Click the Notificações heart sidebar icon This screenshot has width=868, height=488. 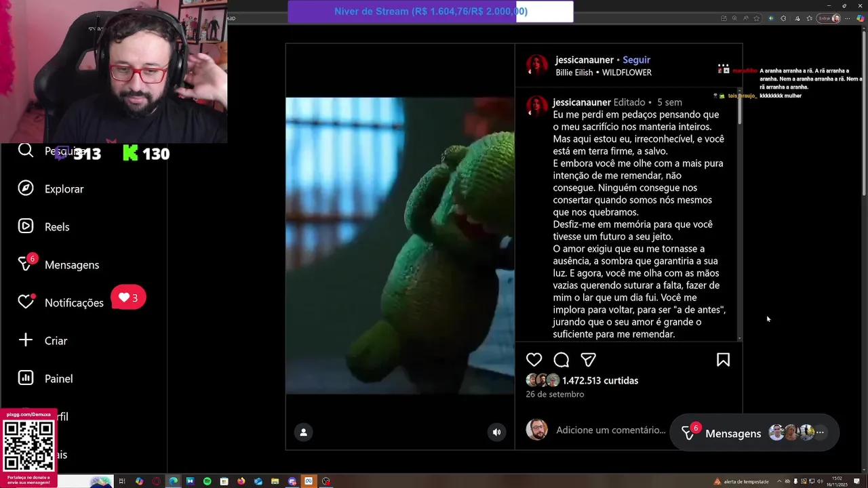click(26, 302)
